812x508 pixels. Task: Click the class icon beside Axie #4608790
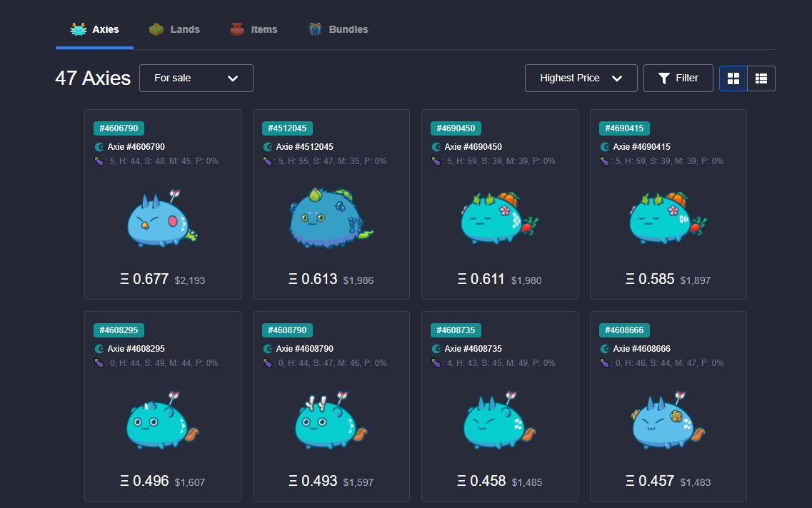(x=268, y=349)
